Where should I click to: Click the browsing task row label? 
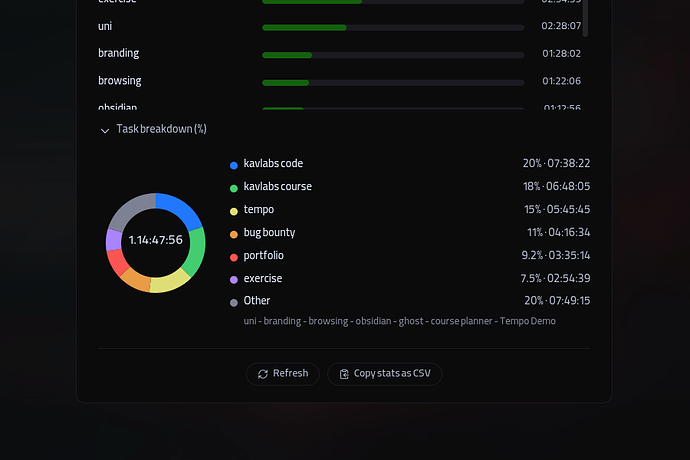tap(120, 81)
